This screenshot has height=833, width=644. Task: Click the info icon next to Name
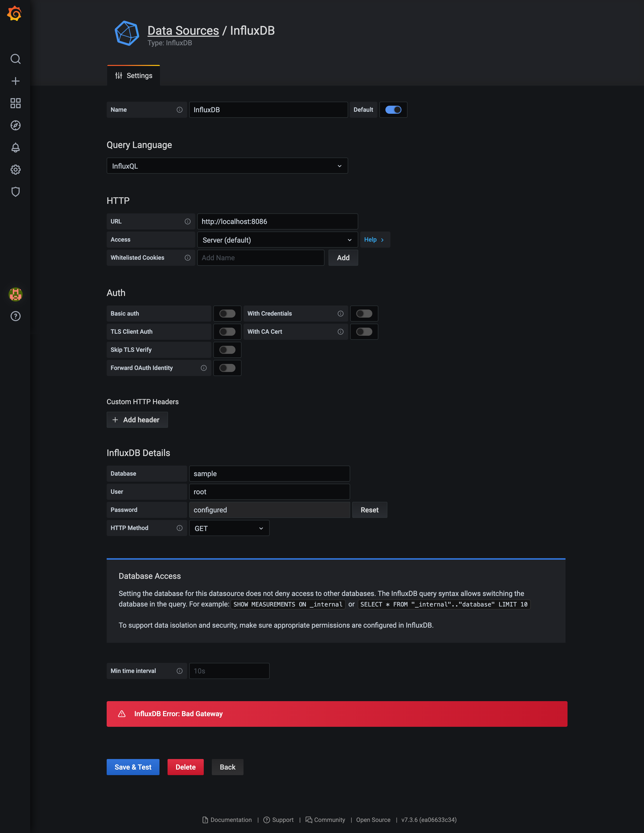click(x=179, y=110)
